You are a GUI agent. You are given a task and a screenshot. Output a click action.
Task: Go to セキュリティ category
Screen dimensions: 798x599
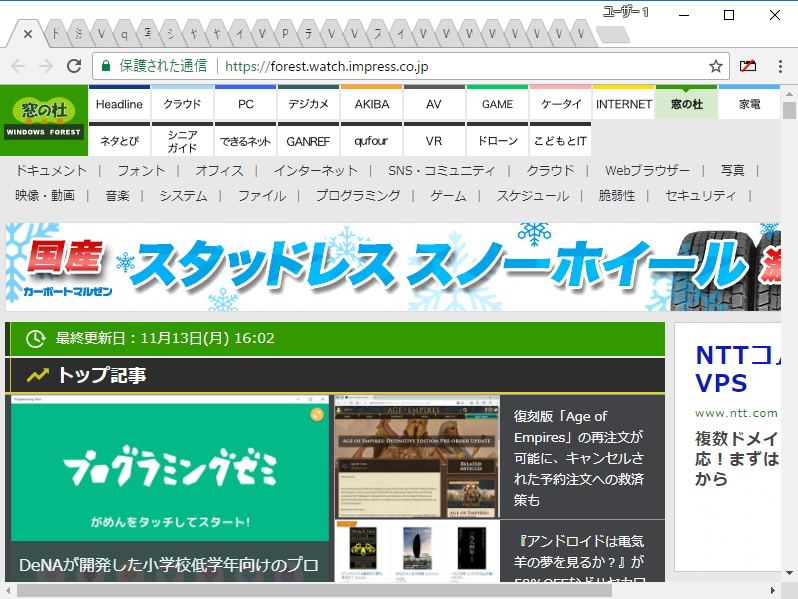[x=701, y=195]
